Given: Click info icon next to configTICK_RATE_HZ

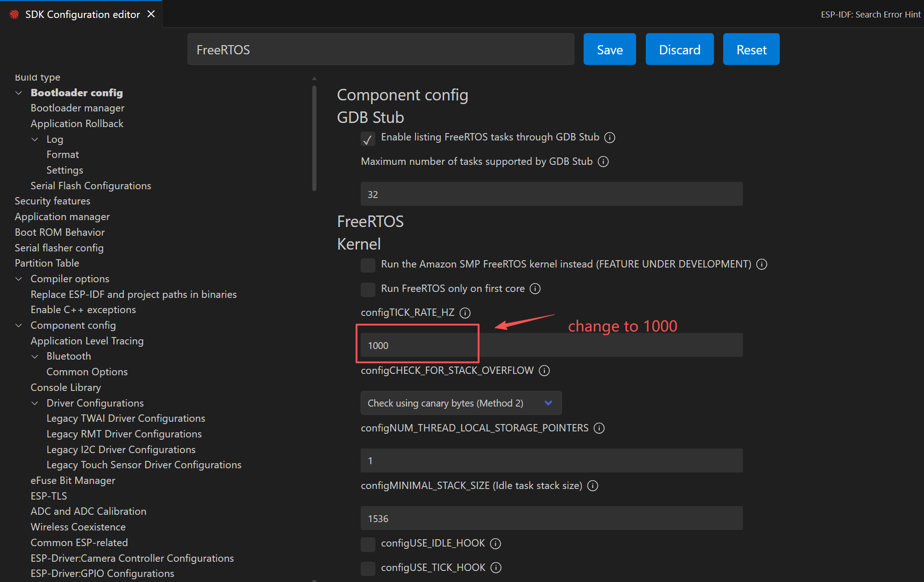Looking at the screenshot, I should [x=465, y=313].
